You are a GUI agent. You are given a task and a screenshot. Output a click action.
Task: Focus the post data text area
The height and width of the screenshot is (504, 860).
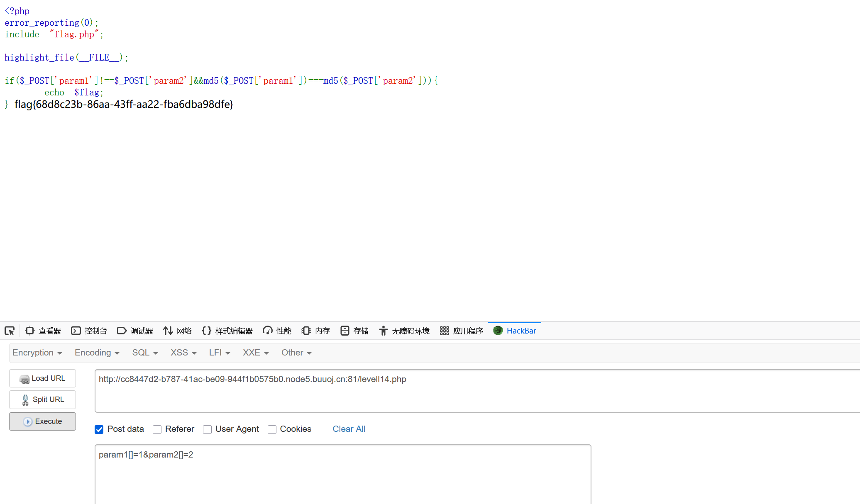tap(343, 475)
